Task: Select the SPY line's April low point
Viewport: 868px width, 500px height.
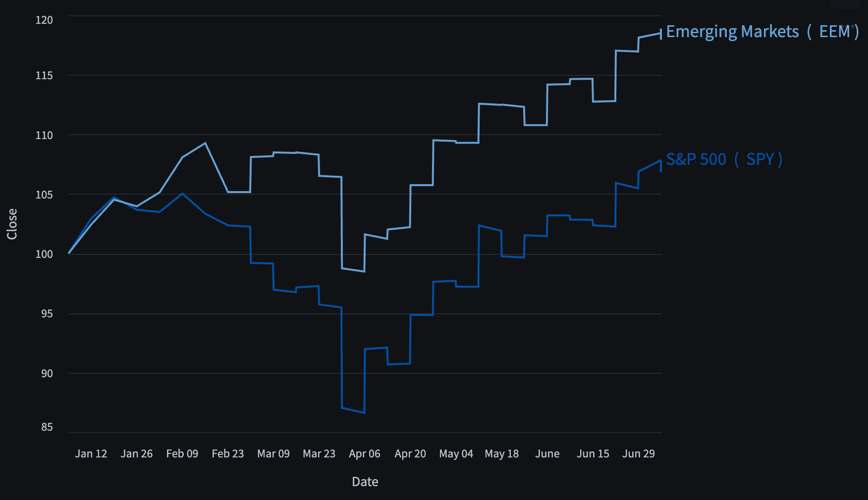Action: point(364,412)
